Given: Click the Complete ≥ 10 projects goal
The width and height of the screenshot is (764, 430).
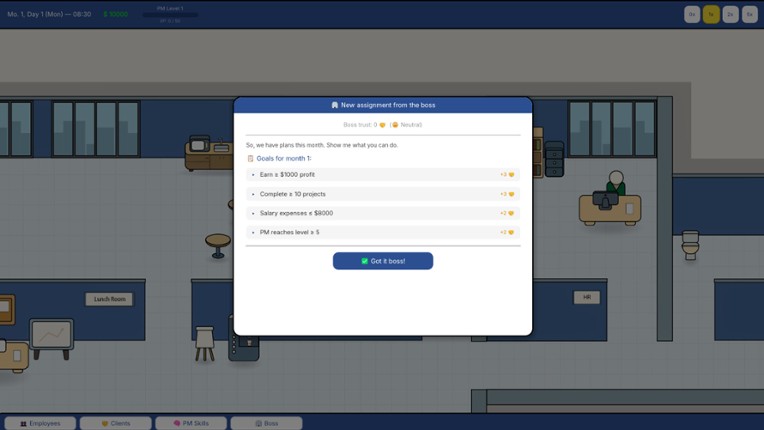Looking at the screenshot, I should pos(382,194).
